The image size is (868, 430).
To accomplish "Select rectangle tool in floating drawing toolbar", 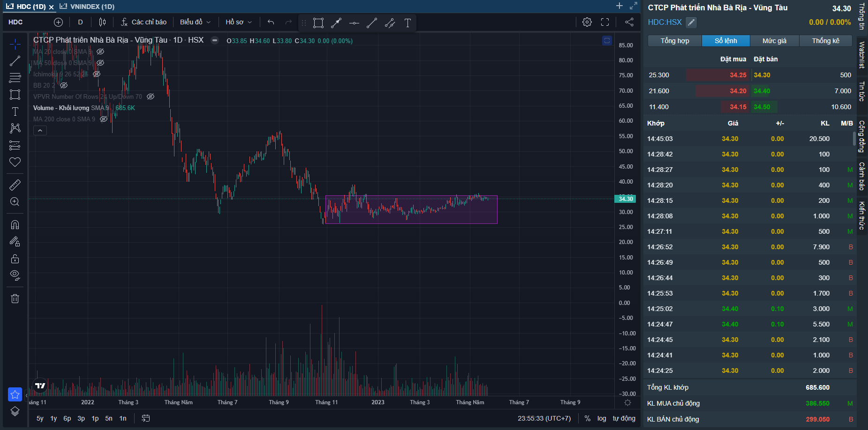I will [x=318, y=22].
